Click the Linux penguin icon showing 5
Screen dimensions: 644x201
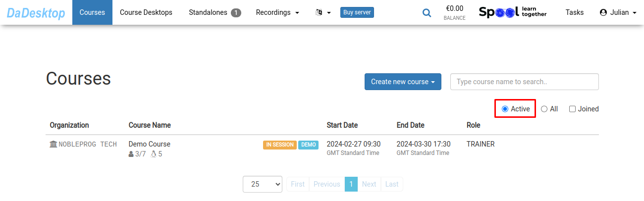point(154,154)
